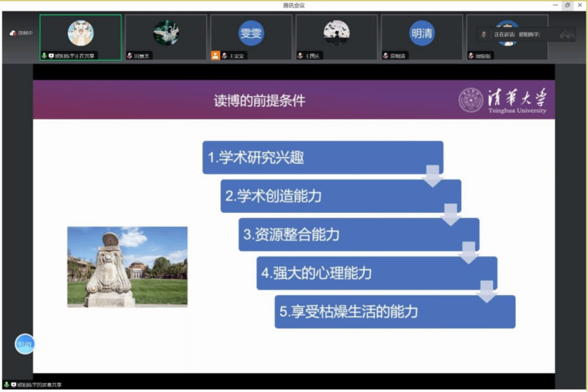Click the green microphone icon in the bottom status bar
The height and width of the screenshot is (392, 588).
pyautogui.click(x=6, y=384)
